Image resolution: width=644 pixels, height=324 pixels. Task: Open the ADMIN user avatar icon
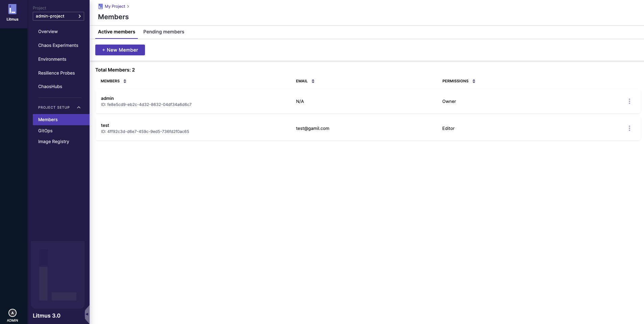tap(13, 313)
